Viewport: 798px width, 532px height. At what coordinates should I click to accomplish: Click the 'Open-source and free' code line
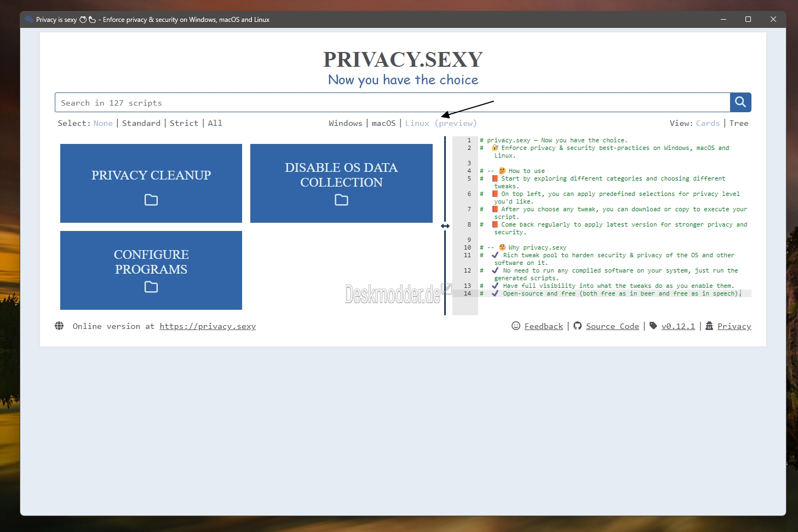[610, 293]
